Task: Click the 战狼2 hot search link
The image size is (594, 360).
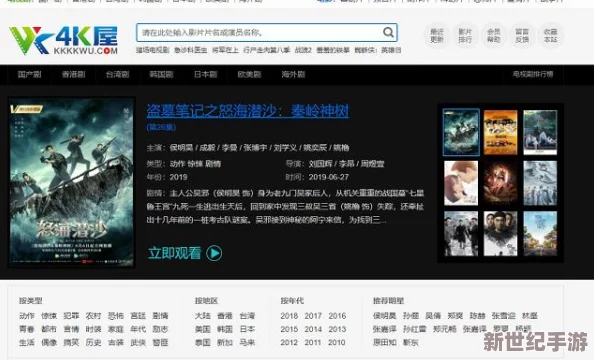Action: click(x=303, y=50)
